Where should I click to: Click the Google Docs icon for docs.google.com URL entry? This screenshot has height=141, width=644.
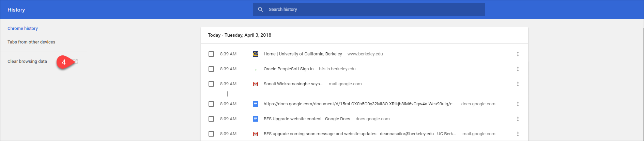[256, 104]
